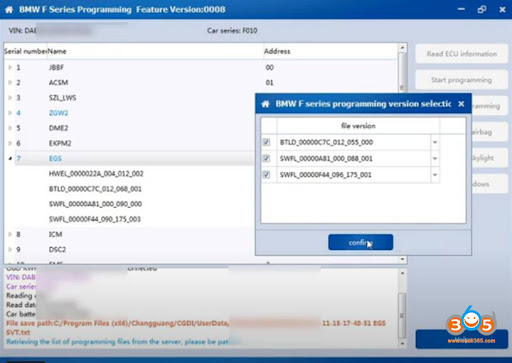Toggle checkbox for BTLD_00000C7C_012_055_000

click(x=266, y=142)
